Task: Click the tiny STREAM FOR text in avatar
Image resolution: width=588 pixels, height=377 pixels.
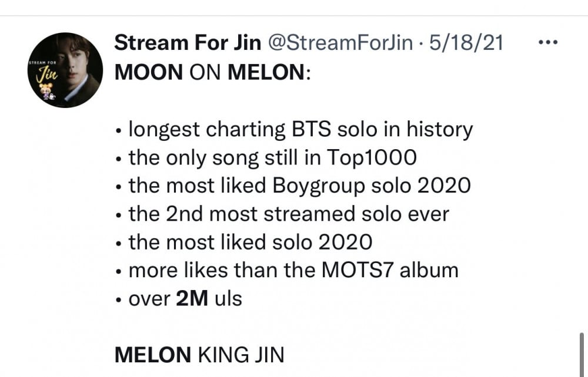Action: coord(42,63)
